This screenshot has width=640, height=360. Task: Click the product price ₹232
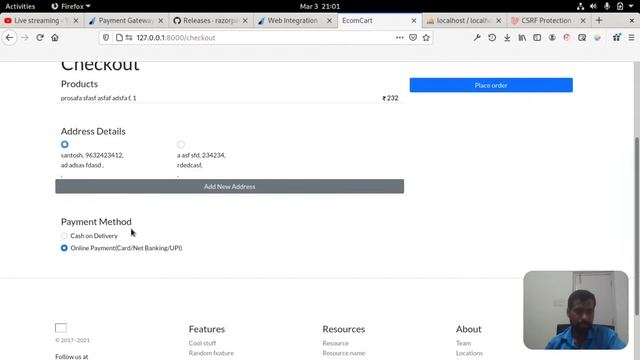tap(390, 98)
